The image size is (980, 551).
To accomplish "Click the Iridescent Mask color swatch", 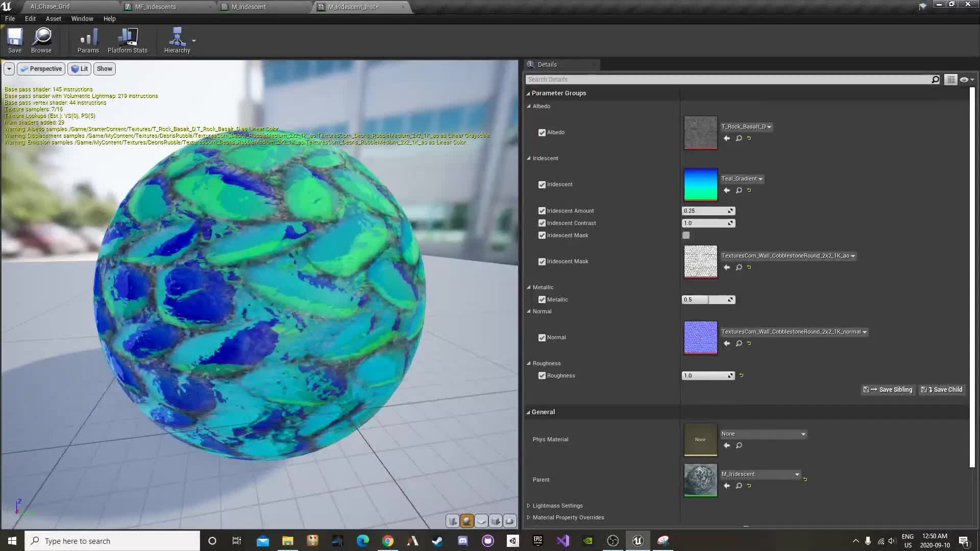I will (685, 235).
